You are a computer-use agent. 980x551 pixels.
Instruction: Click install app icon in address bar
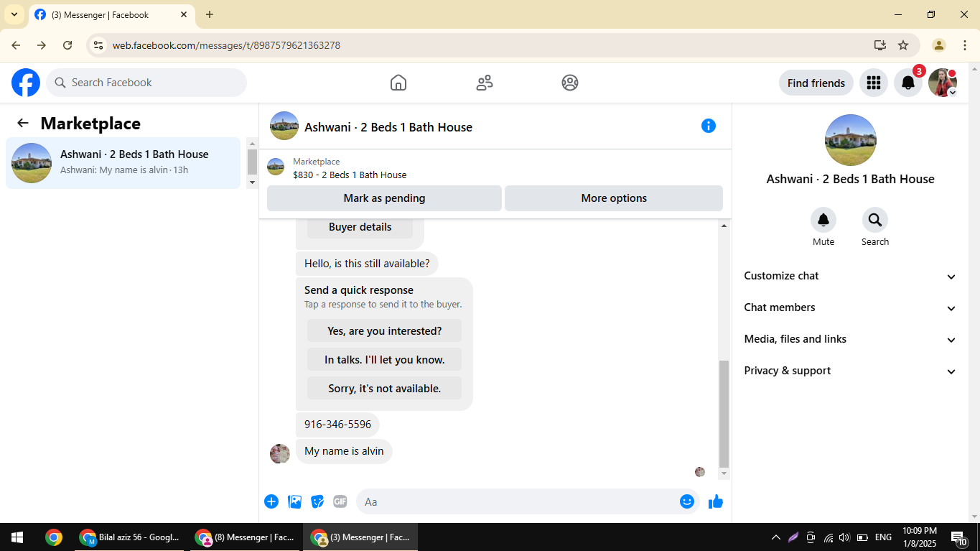(x=880, y=45)
